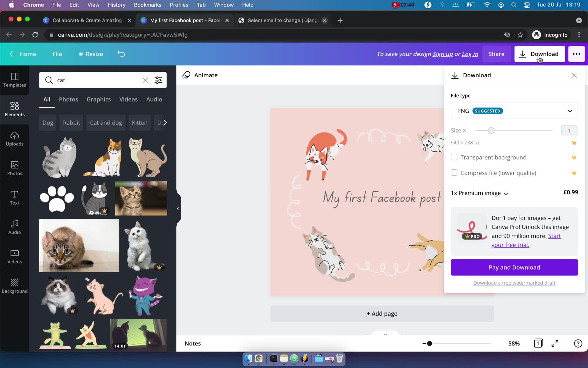Select the Kitten suggestion chip
The height and width of the screenshot is (368, 588).
click(x=139, y=123)
